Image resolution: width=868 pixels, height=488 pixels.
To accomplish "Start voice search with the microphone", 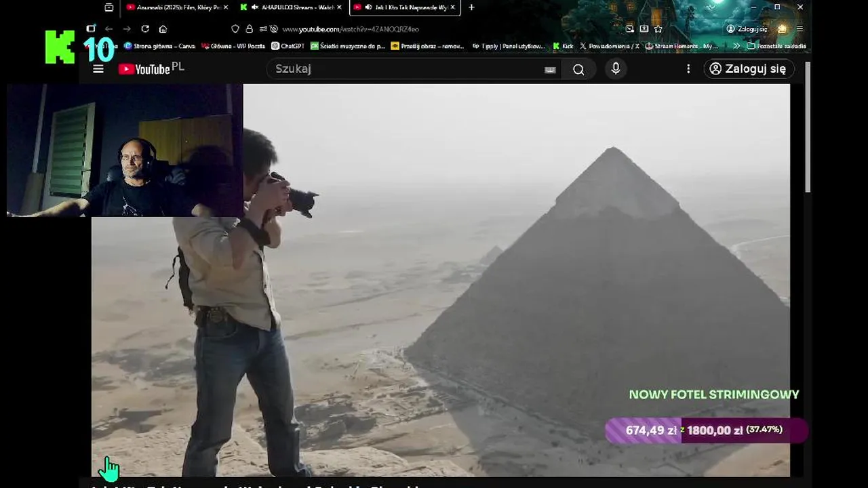I will [616, 68].
